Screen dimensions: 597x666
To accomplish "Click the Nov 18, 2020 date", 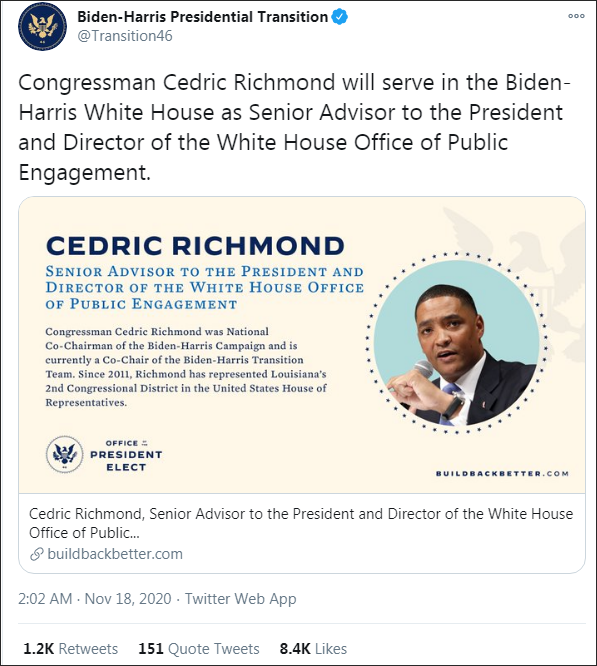I will [128, 598].
